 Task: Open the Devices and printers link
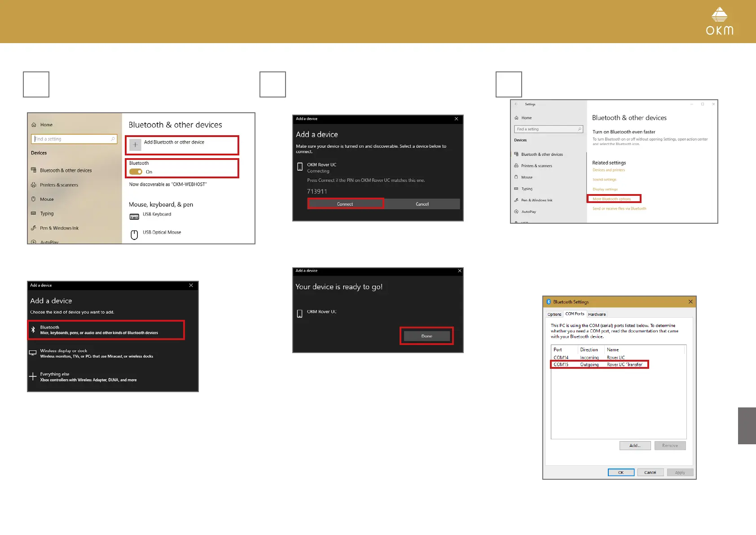608,170
